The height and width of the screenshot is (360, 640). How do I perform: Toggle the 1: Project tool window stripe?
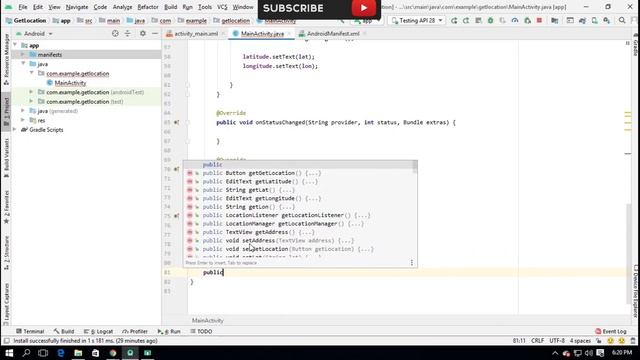6,112
